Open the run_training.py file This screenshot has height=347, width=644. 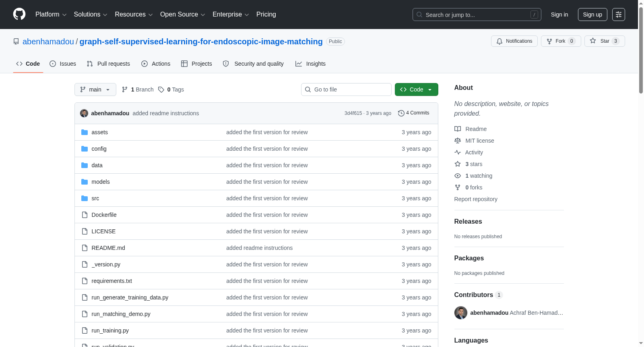(110, 330)
